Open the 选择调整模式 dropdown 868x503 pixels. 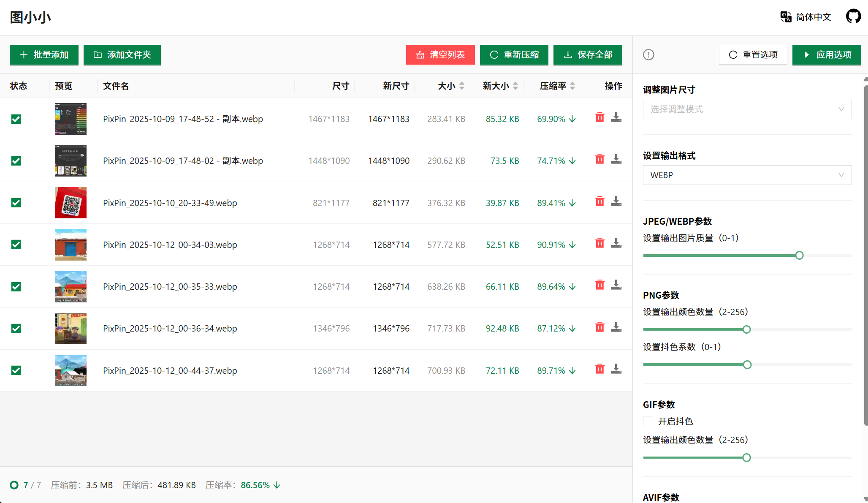(x=747, y=109)
